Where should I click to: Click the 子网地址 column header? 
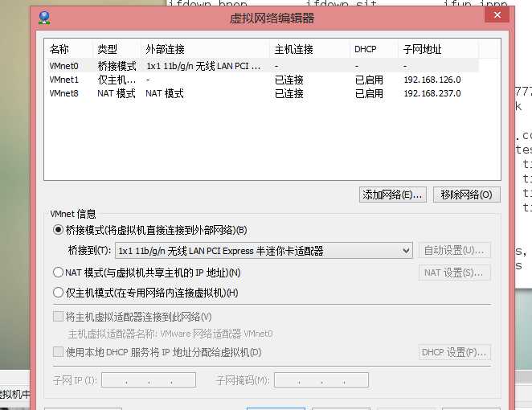(438, 50)
